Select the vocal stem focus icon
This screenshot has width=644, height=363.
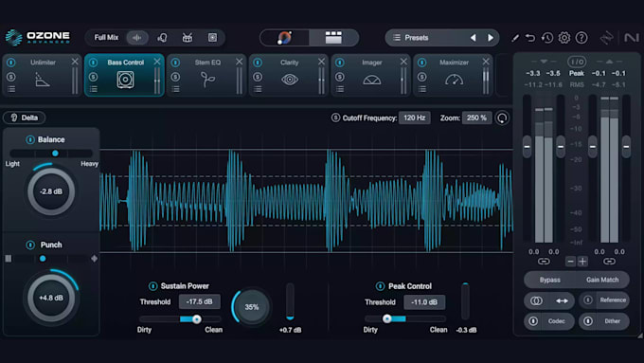point(162,38)
